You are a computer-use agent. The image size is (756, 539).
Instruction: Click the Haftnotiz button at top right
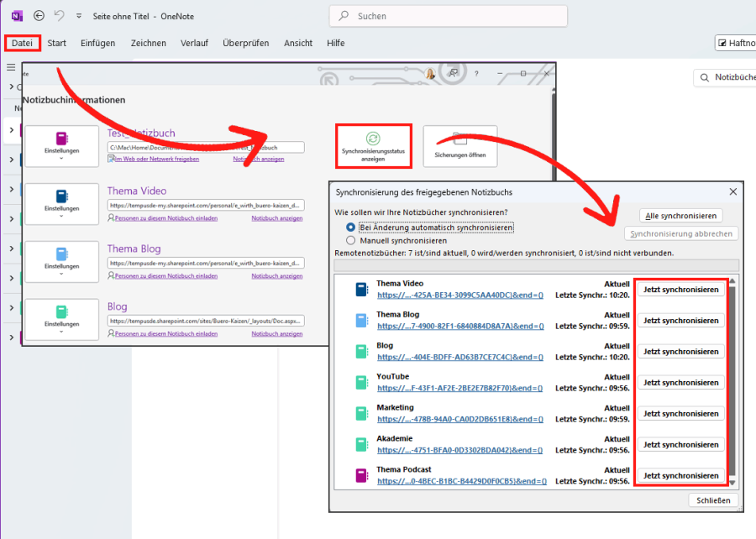pos(736,43)
